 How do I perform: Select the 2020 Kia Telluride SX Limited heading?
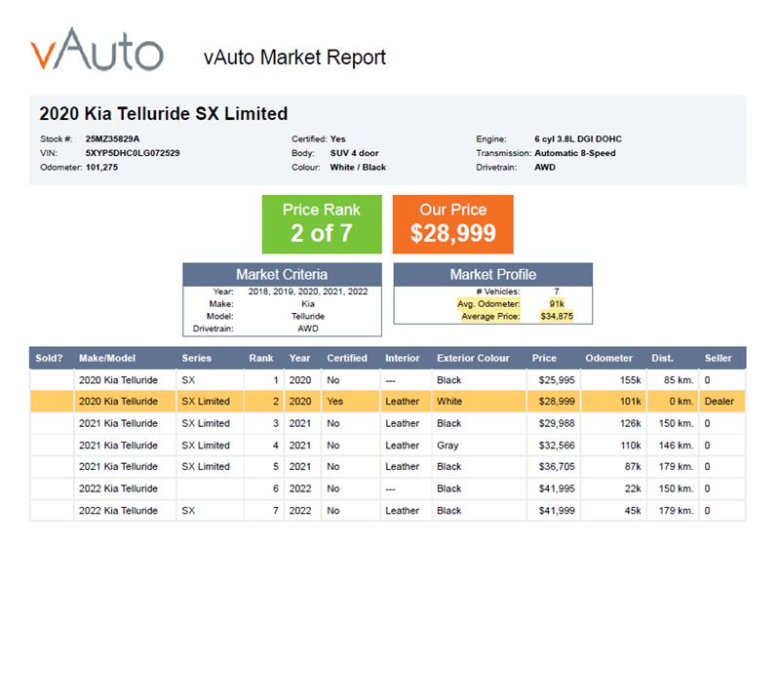164,113
